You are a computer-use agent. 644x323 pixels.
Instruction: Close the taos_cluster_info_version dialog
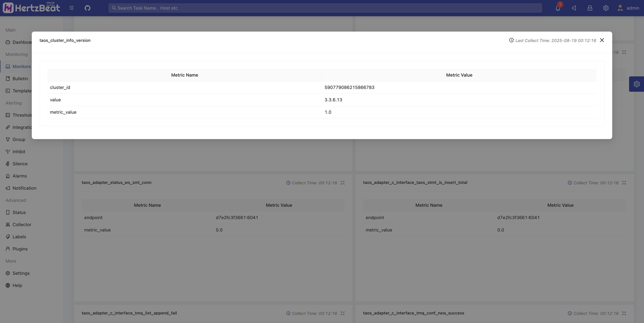(602, 40)
